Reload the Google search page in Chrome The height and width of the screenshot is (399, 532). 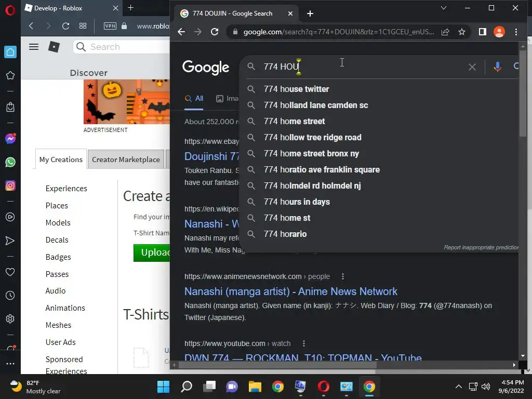(215, 32)
